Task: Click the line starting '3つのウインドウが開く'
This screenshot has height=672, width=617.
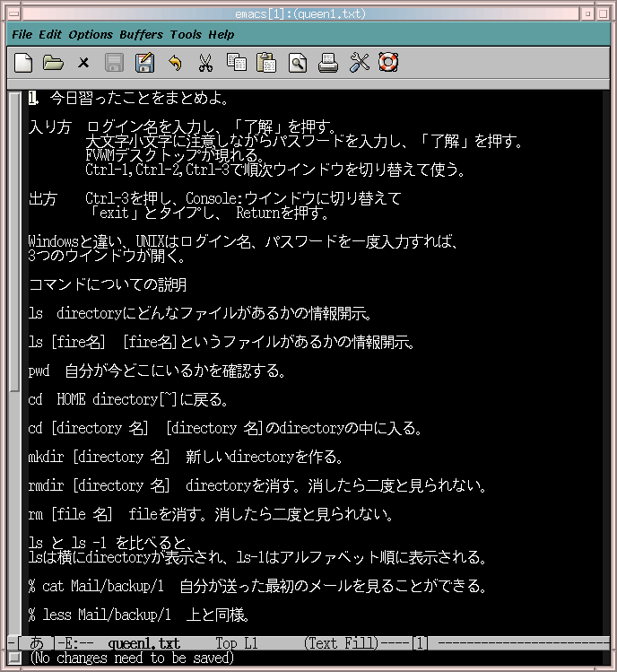Action: pos(108,256)
